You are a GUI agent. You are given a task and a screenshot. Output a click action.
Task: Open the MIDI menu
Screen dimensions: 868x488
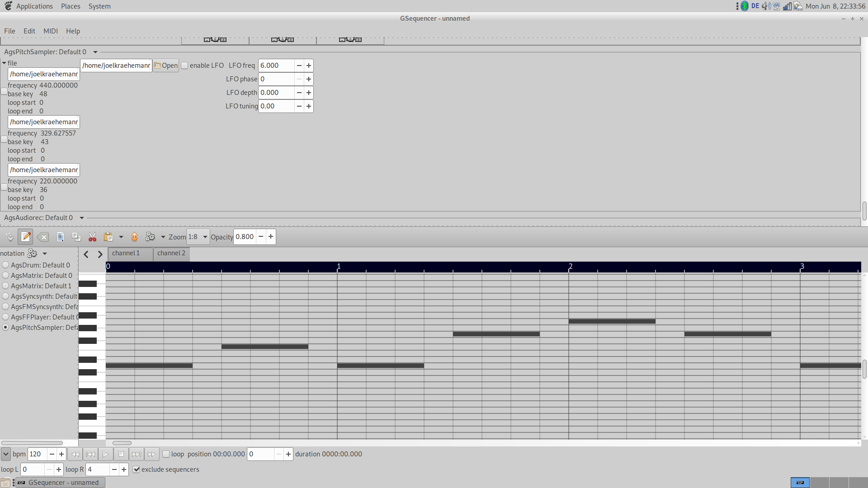click(50, 31)
